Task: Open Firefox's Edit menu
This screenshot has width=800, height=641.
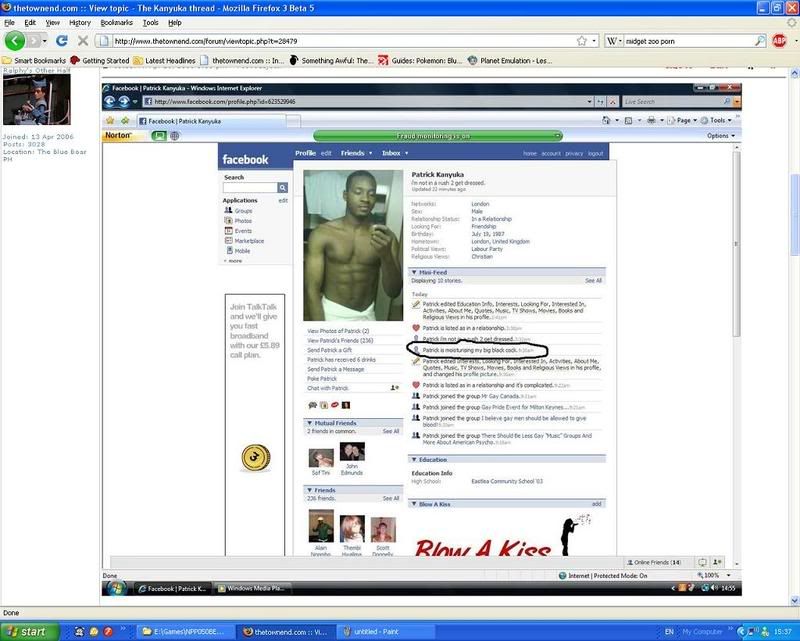Action: click(30, 23)
